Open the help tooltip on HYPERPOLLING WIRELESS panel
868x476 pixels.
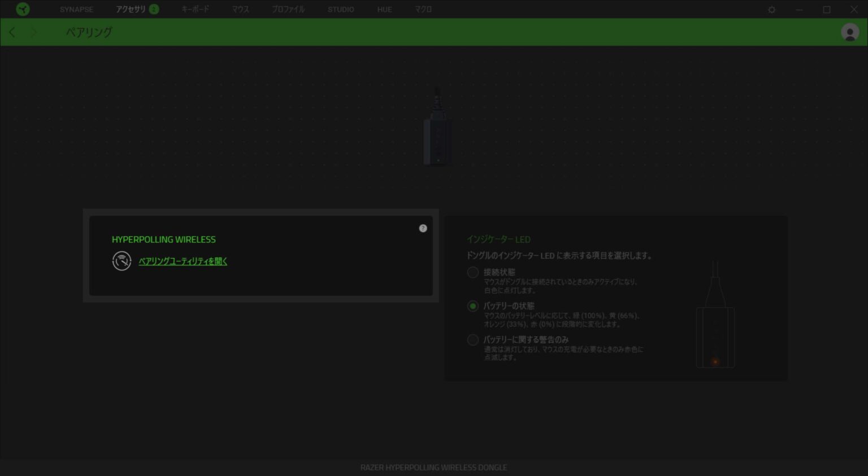pos(423,228)
